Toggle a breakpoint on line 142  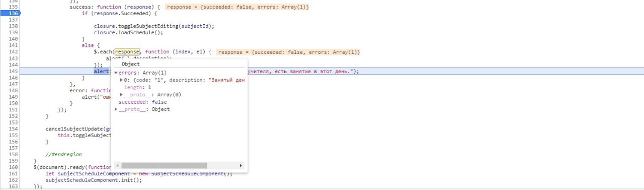(14, 52)
